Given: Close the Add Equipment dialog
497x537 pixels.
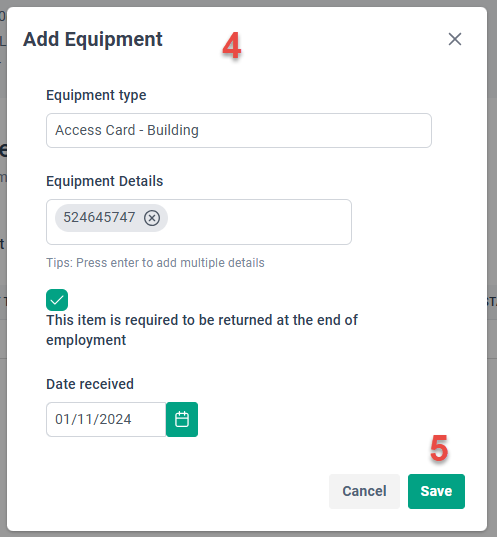Looking at the screenshot, I should click(x=455, y=39).
